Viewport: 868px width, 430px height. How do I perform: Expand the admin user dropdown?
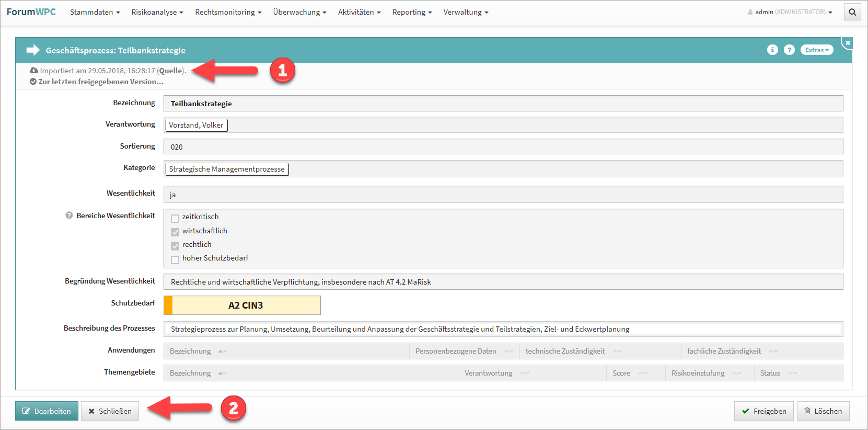point(790,12)
